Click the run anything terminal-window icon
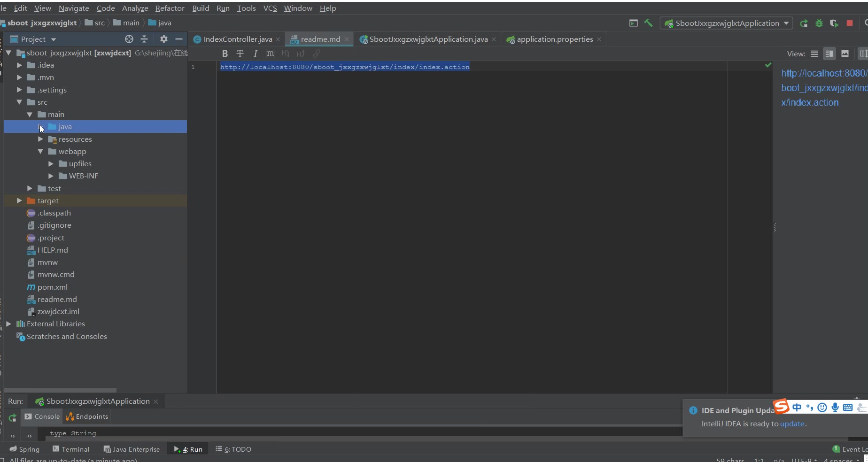 634,23
